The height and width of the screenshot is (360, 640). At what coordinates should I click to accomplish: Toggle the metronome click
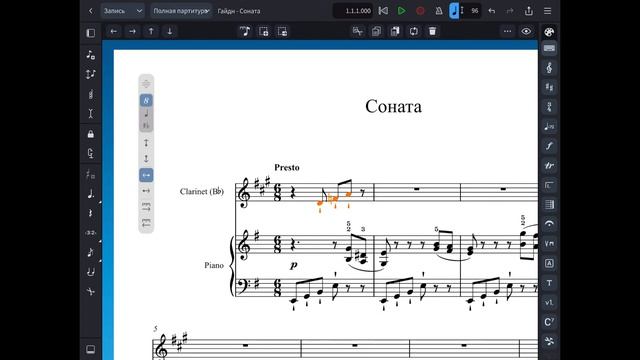pyautogui.click(x=439, y=11)
